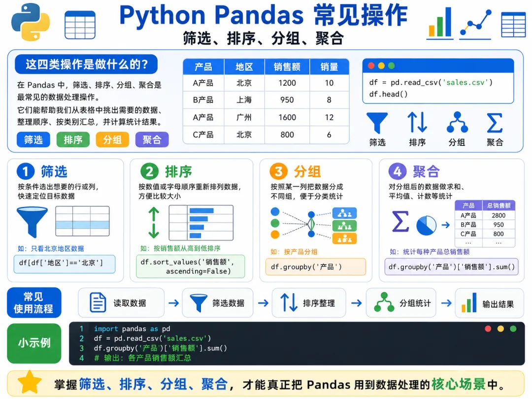Click the table grid icon beside Python logo
532x399 pixels.
[80, 25]
